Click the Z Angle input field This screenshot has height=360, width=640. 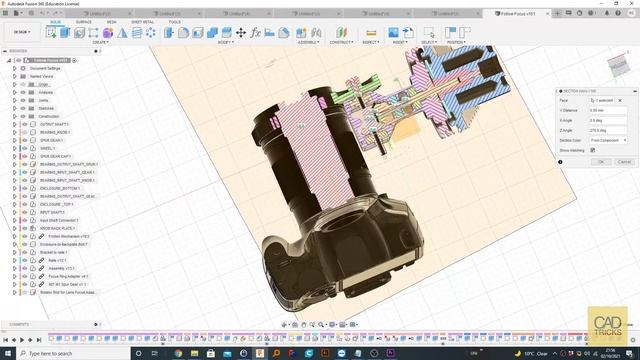tap(608, 130)
